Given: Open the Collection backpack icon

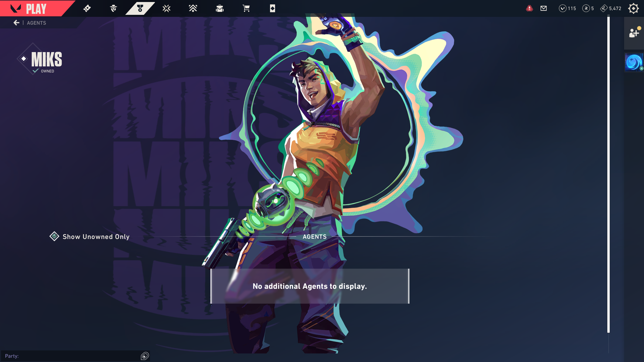Looking at the screenshot, I should [220, 8].
